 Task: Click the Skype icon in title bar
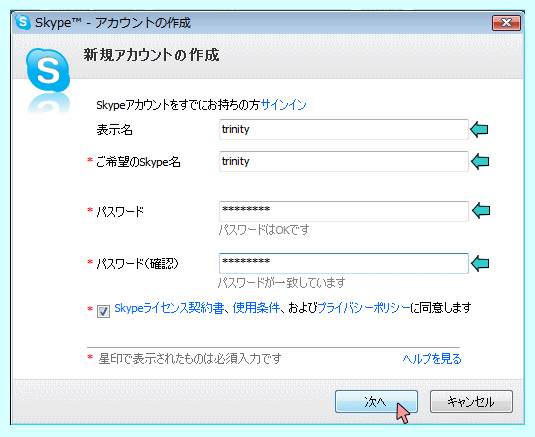coord(23,23)
